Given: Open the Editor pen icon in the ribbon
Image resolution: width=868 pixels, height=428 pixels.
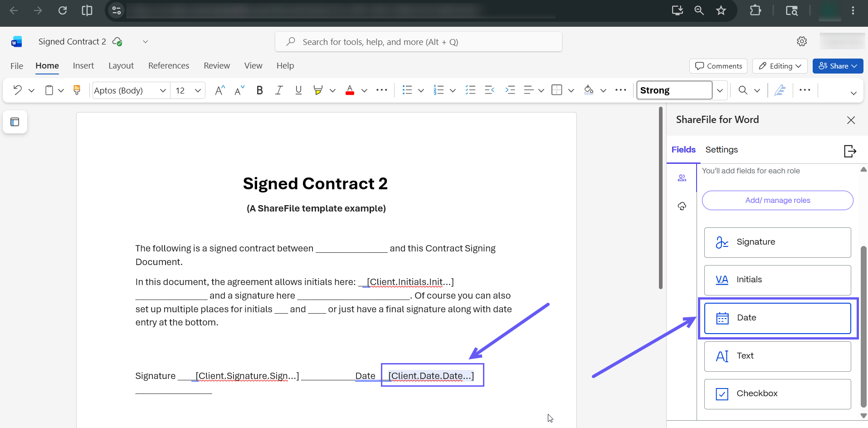Looking at the screenshot, I should (x=780, y=90).
